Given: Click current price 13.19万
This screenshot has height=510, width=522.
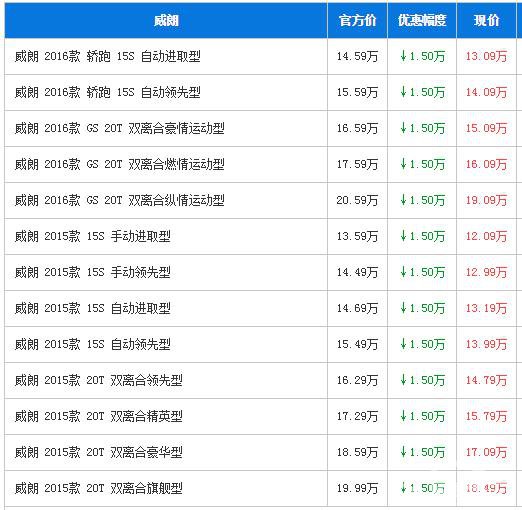Looking at the screenshot, I should point(486,308).
